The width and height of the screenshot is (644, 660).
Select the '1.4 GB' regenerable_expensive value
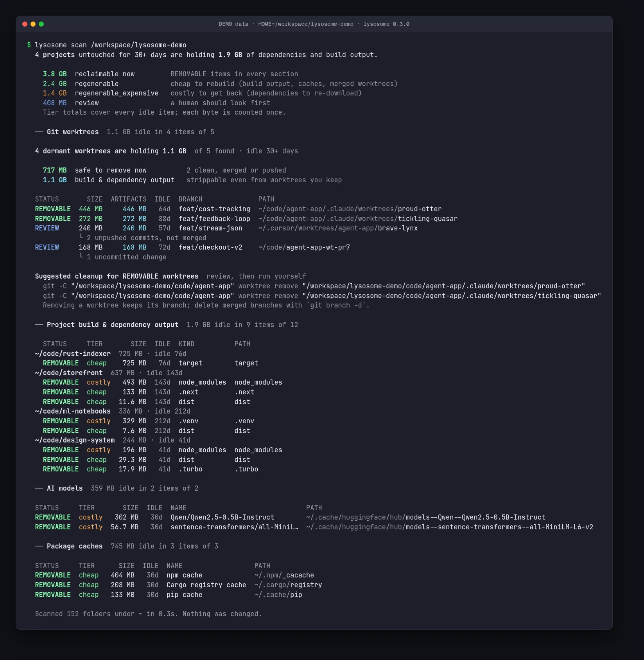[x=55, y=93]
